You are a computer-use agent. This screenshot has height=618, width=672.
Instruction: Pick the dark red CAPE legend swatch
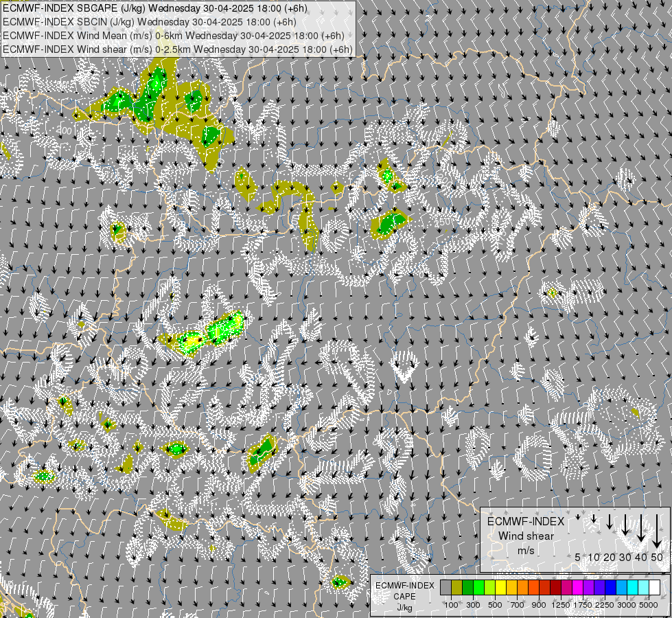556,587
